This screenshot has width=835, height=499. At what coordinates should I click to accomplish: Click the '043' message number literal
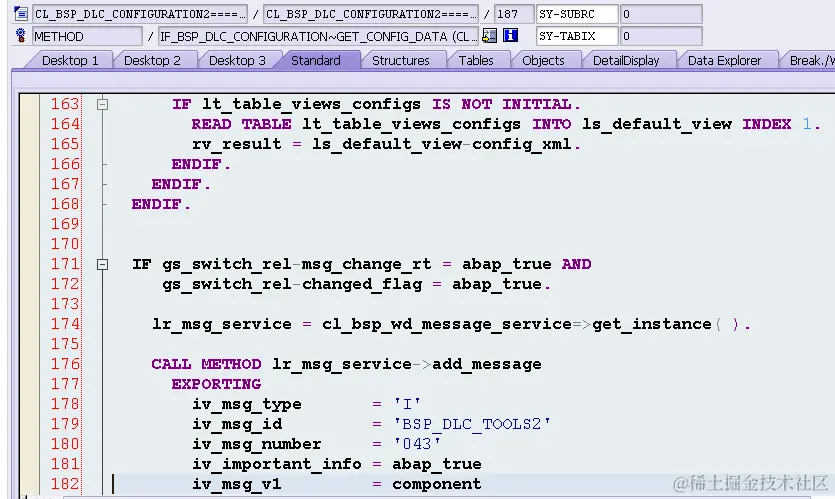(x=417, y=444)
